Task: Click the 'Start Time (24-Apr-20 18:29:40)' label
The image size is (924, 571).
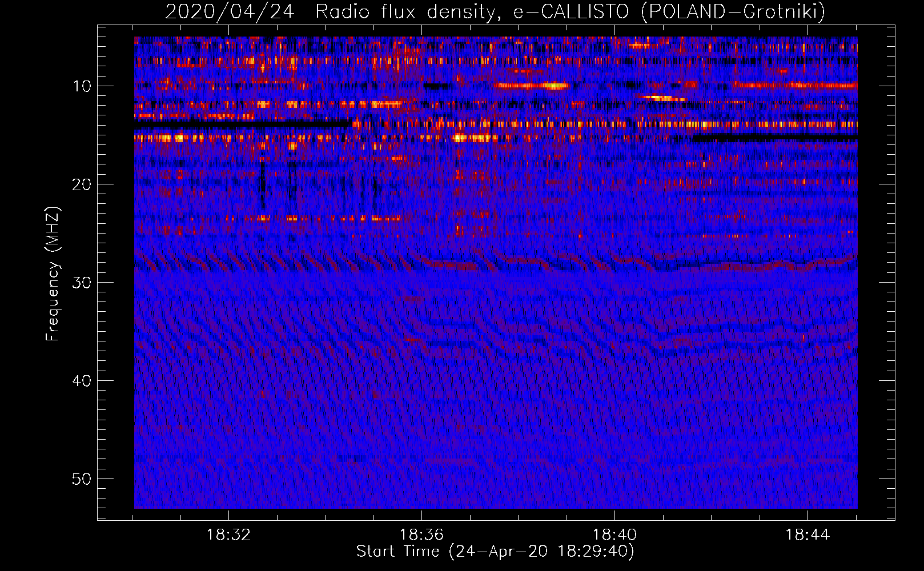Action: (x=495, y=552)
